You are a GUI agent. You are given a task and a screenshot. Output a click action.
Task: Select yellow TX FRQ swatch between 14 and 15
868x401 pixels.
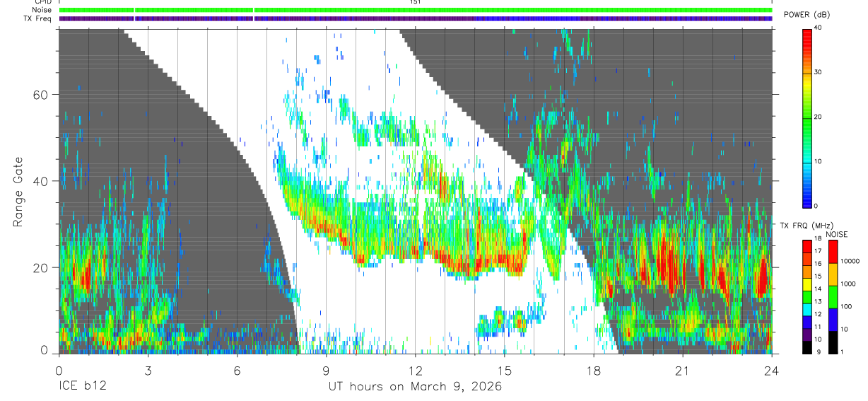[807, 283]
